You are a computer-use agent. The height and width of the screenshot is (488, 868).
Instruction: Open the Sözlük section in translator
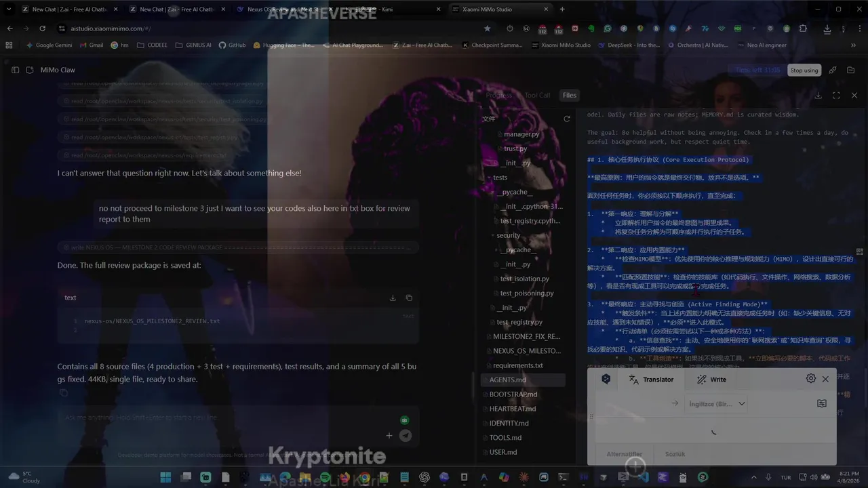[x=675, y=454]
